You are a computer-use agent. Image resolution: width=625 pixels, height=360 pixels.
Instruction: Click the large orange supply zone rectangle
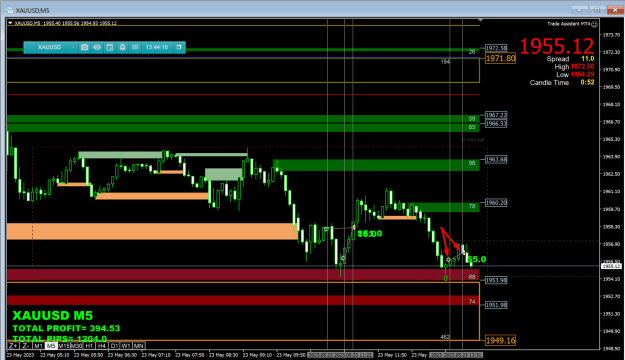[152, 231]
